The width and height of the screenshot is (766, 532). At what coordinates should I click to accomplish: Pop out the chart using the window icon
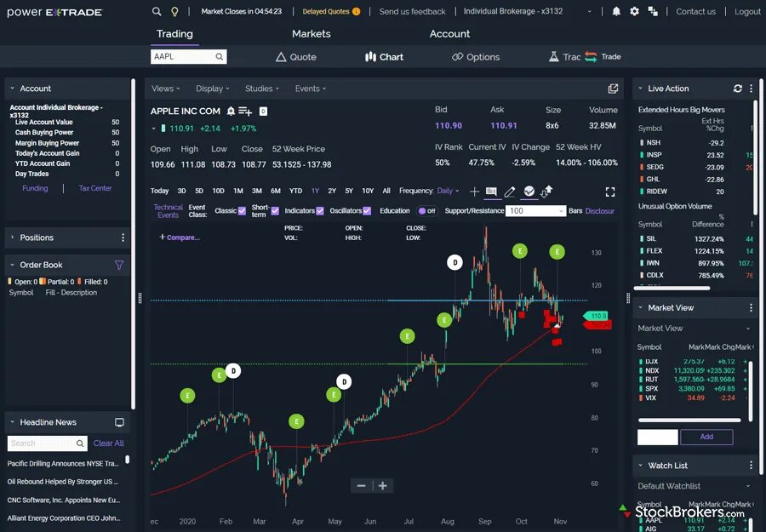tap(613, 89)
